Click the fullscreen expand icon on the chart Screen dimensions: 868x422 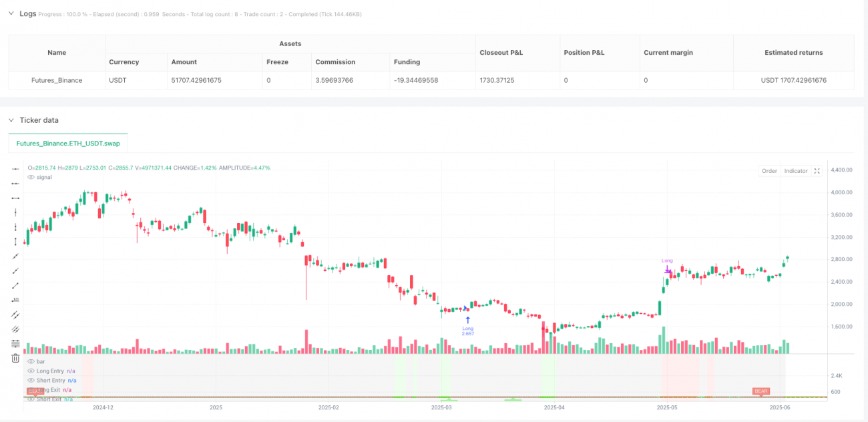tap(817, 171)
